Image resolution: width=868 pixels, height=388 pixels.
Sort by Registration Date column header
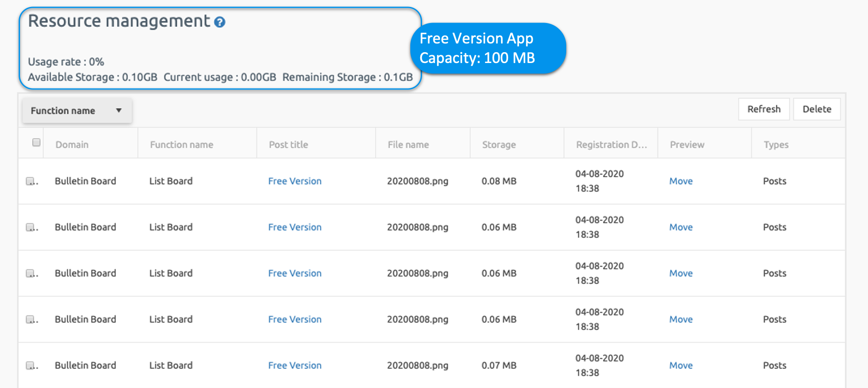611,145
